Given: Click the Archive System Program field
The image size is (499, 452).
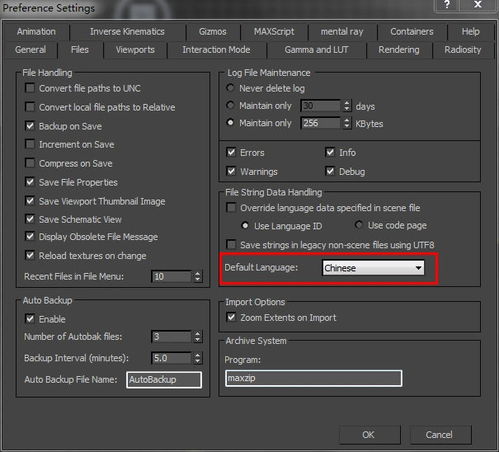Looking at the screenshot, I should [313, 378].
